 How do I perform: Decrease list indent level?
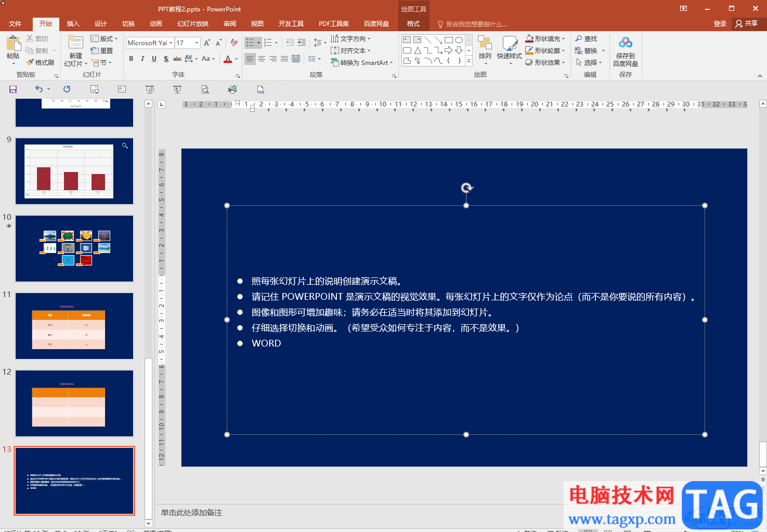click(x=290, y=43)
